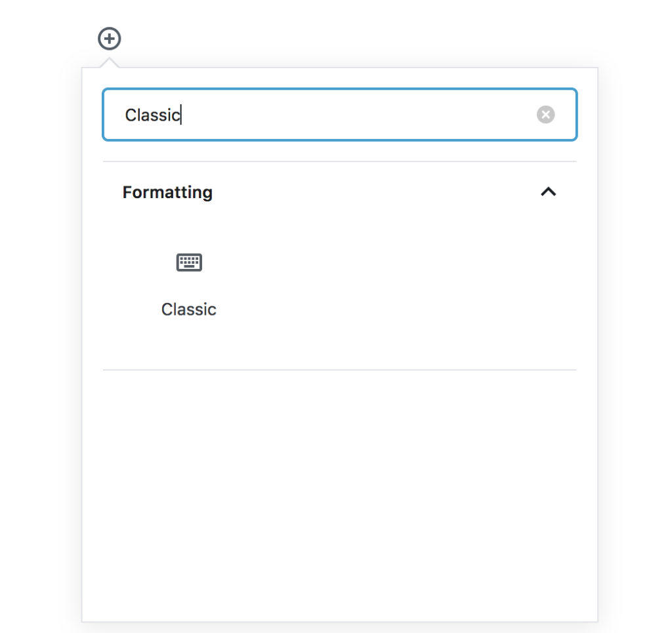Hide Formatting results using the up arrow
This screenshot has height=633, width=672.
548,192
